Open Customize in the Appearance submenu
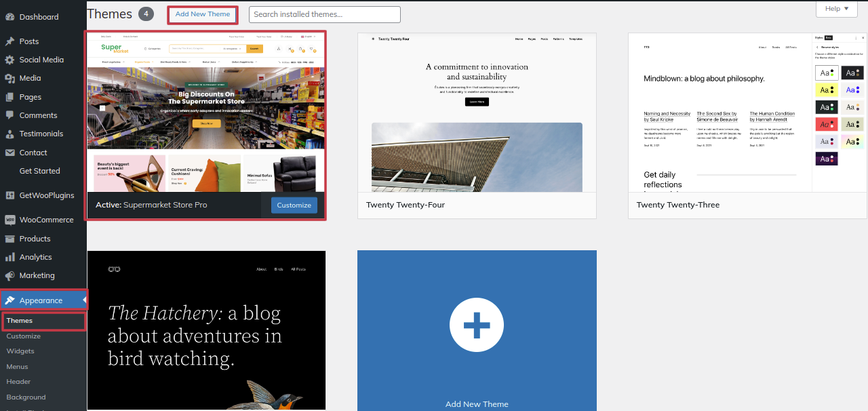The image size is (868, 411). [x=24, y=336]
